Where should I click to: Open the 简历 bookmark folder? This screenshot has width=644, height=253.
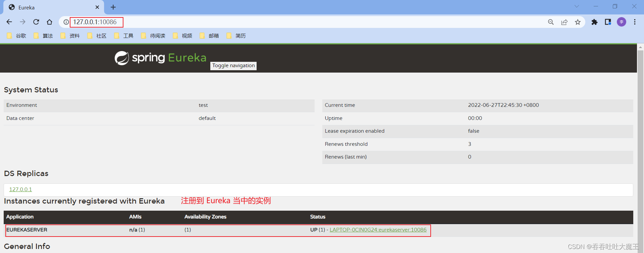(x=236, y=36)
